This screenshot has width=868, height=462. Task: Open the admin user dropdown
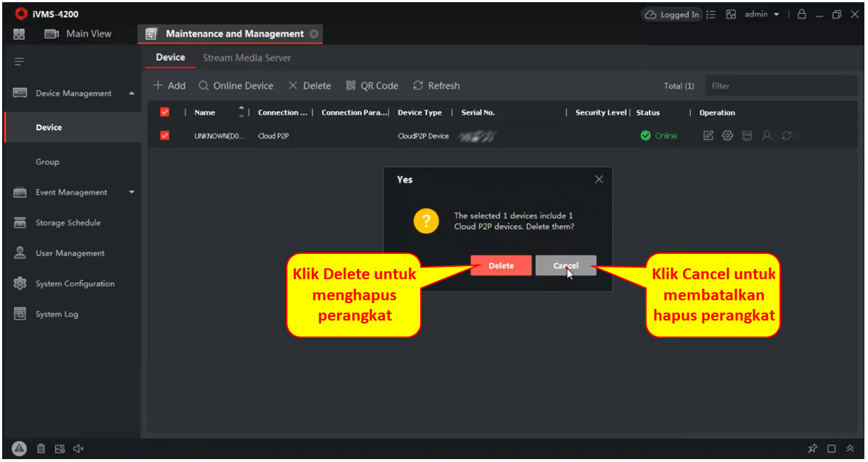click(762, 15)
